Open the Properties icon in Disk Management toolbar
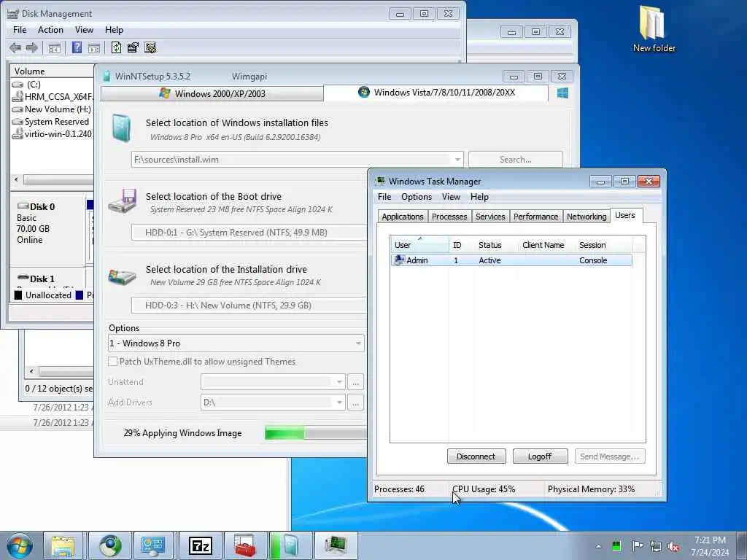Viewport: 747px width, 560px height. (x=133, y=47)
